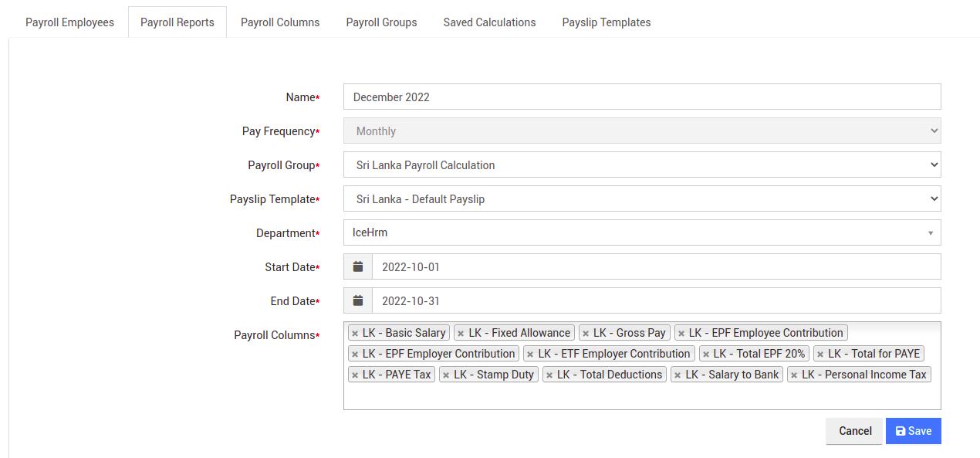This screenshot has height=458, width=980.
Task: Click the LK - Basic Salary tag text
Action: 404,333
